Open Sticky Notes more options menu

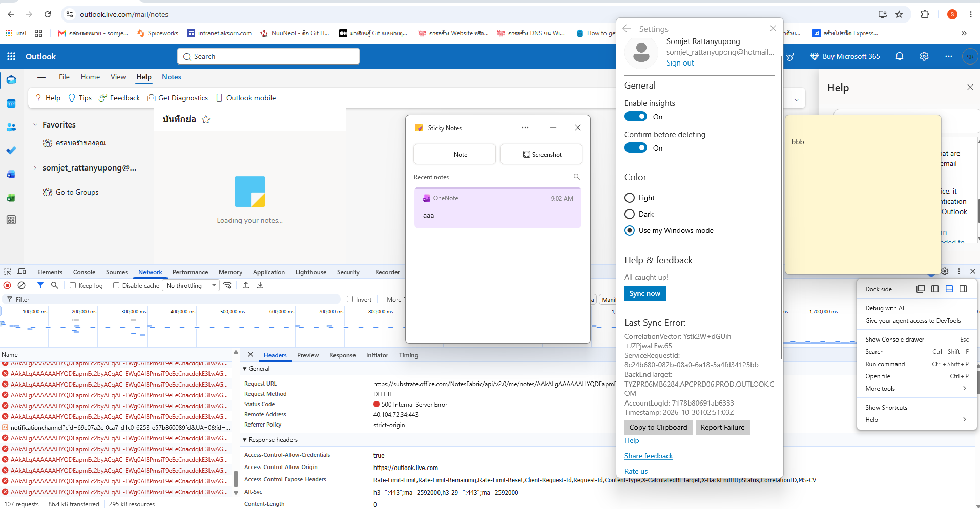[x=525, y=128]
